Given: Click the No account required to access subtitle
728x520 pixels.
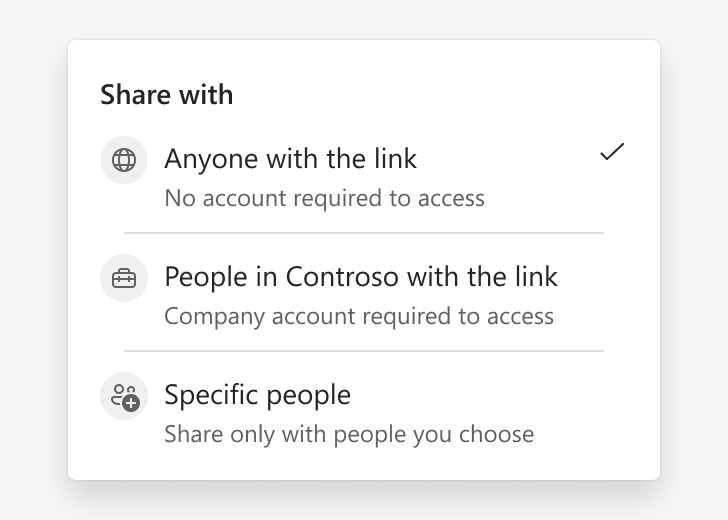Looking at the screenshot, I should (x=325, y=198).
